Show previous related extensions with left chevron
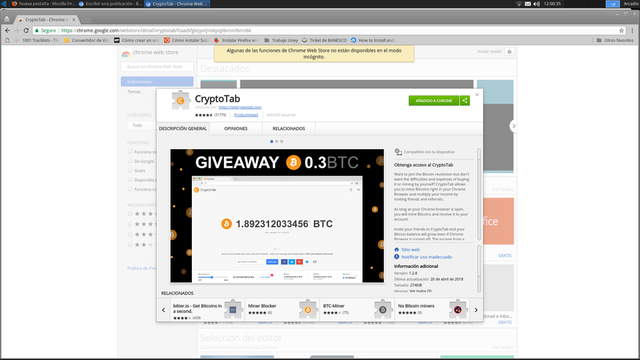The image size is (640, 360). 164,310
